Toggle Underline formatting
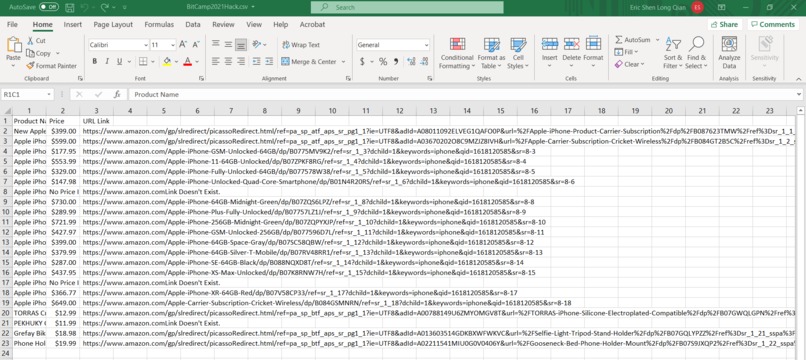 [x=119, y=62]
